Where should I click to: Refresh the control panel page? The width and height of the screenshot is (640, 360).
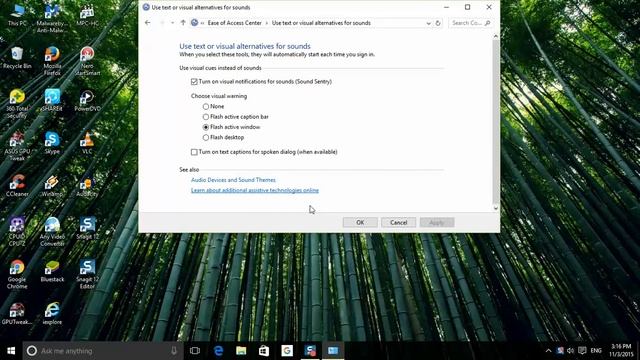point(438,23)
